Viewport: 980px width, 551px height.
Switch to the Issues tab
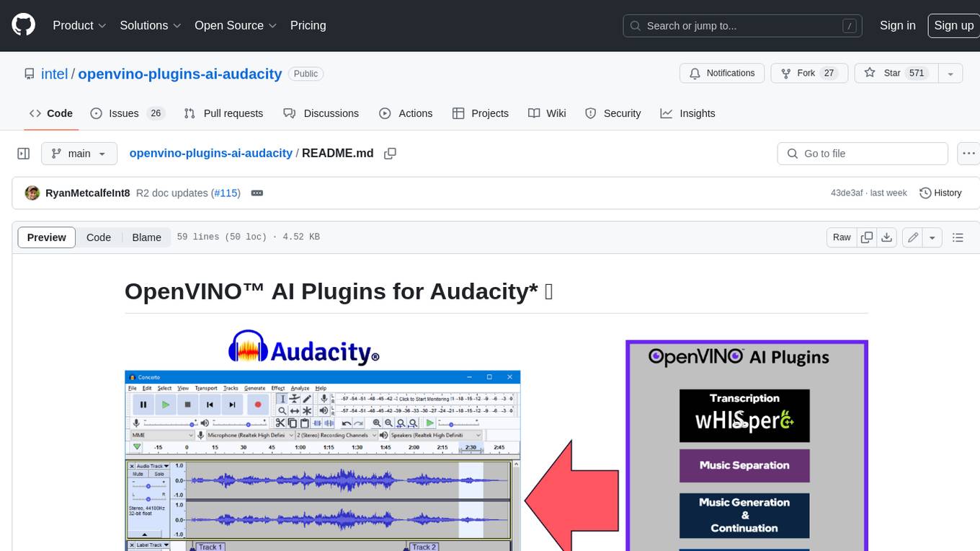(x=128, y=113)
